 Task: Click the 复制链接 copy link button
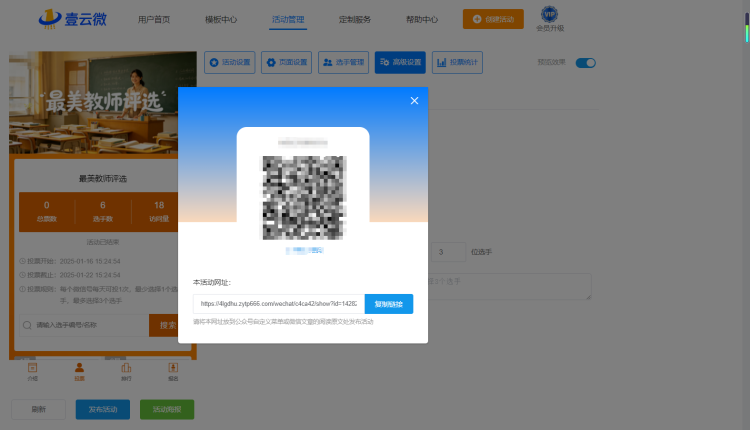(388, 304)
